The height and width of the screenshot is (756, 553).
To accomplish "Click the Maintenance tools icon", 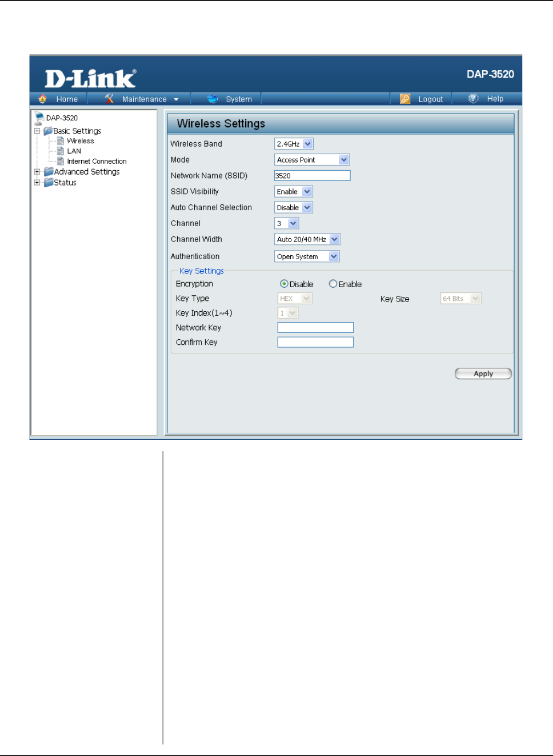I will [x=109, y=99].
